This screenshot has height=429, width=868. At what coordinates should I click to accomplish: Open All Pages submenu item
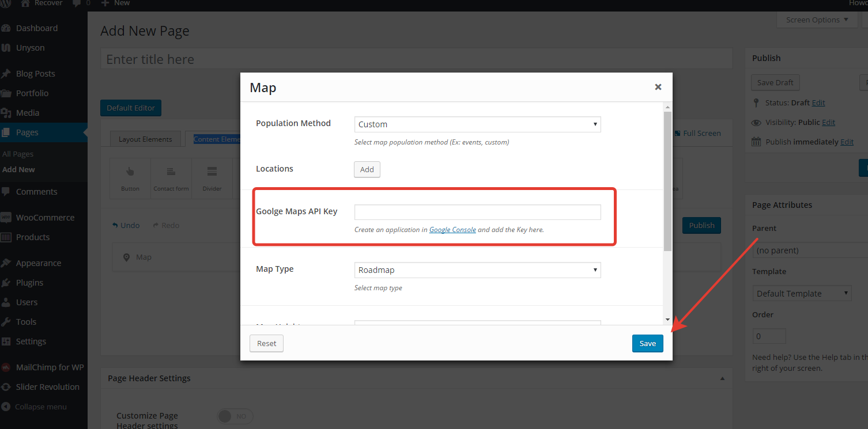coord(18,154)
